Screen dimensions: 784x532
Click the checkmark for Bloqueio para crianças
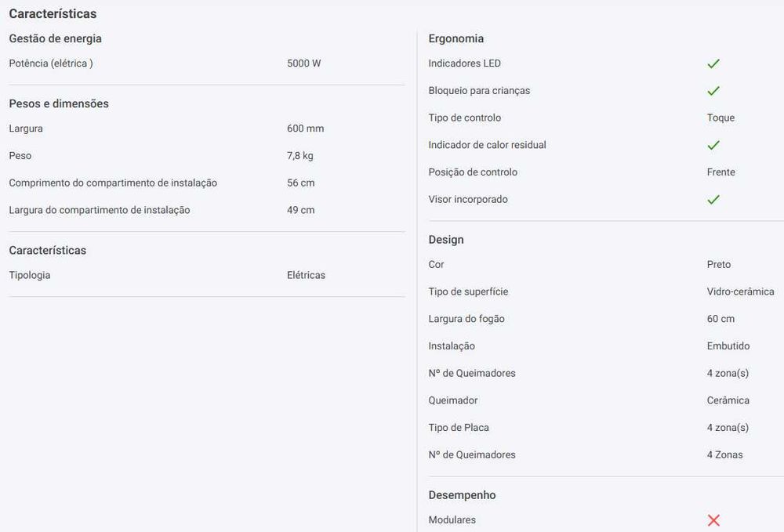(713, 91)
